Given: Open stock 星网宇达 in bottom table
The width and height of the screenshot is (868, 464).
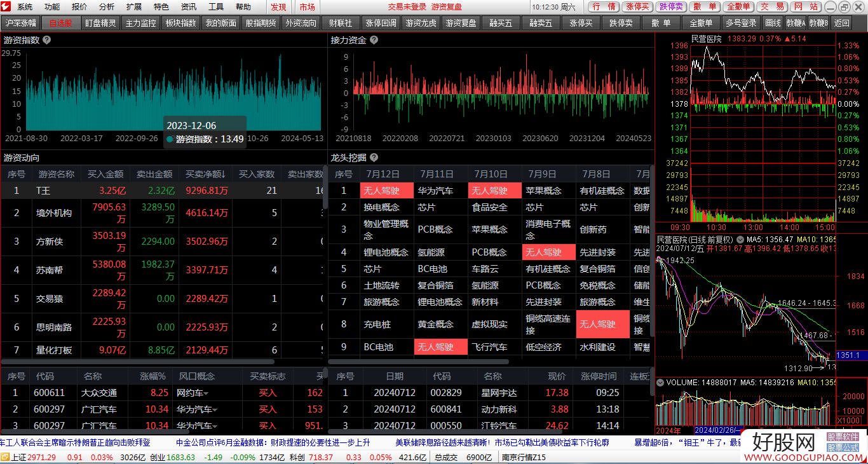Looking at the screenshot, I should [498, 393].
